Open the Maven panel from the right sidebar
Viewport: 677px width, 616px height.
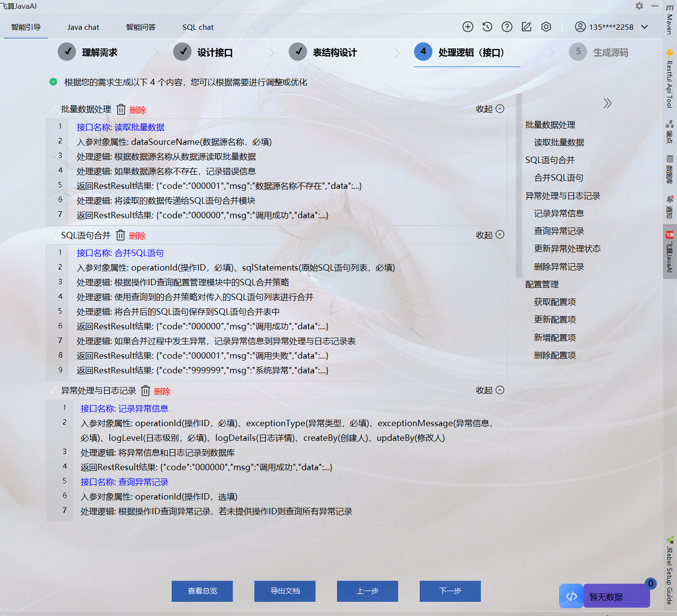670,20
